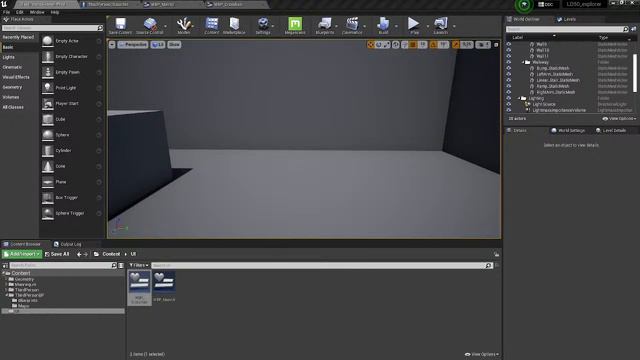
Task: Open the Marketplace toolbar icon
Action: tap(234, 25)
